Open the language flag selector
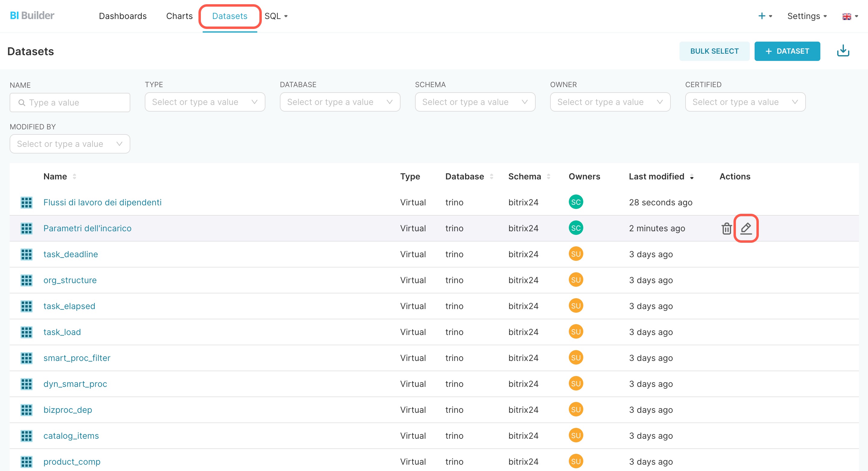Viewport: 868px width, 471px height. pos(850,16)
